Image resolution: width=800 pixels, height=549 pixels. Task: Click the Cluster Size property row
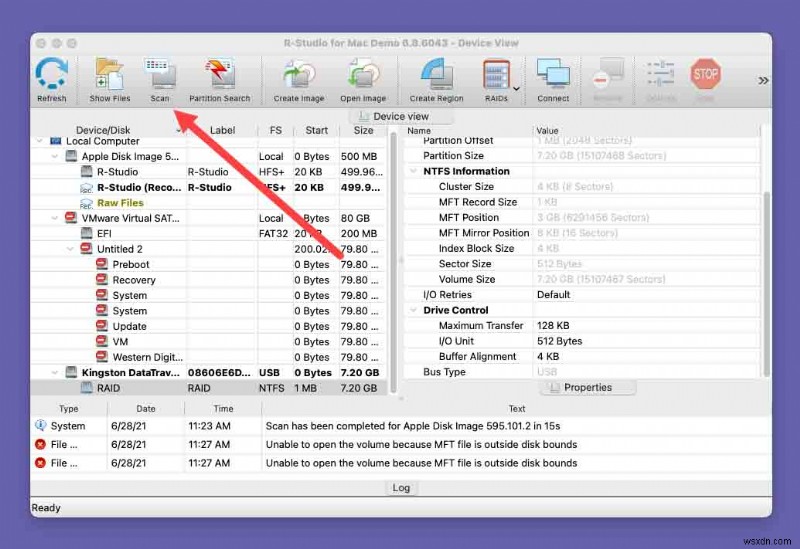582,187
